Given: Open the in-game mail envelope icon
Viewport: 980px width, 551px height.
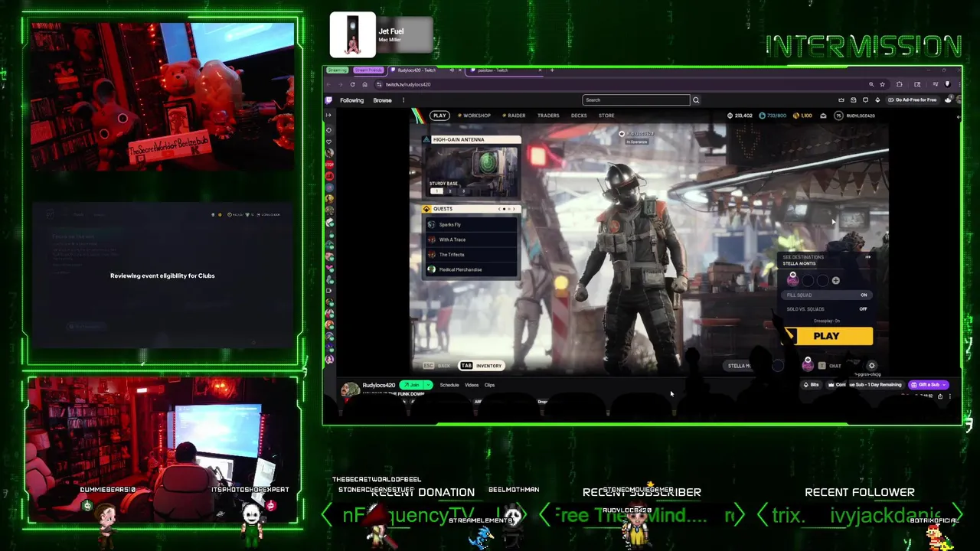Looking at the screenshot, I should tap(823, 116).
